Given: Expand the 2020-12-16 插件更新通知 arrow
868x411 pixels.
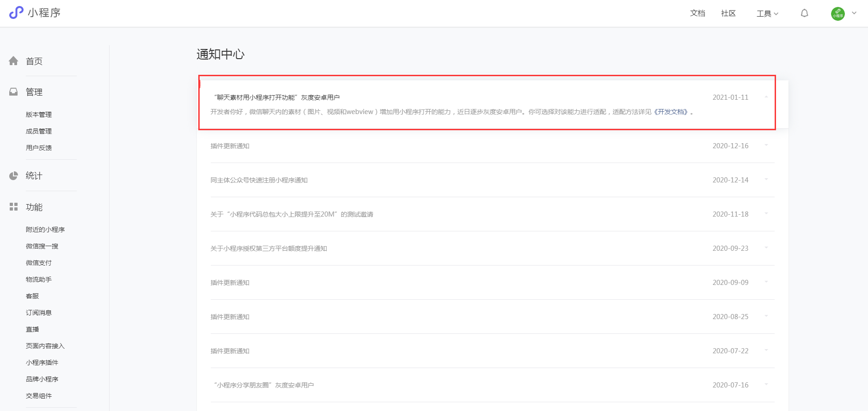Looking at the screenshot, I should [766, 145].
